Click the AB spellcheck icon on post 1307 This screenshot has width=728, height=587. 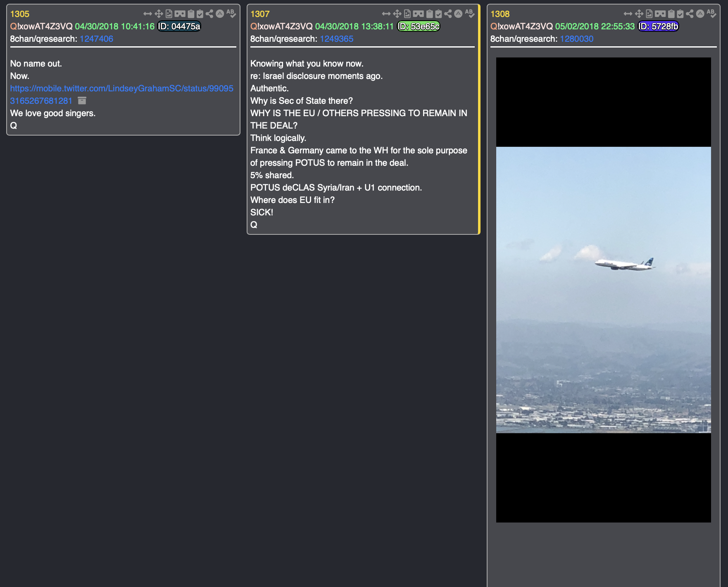coord(469,14)
